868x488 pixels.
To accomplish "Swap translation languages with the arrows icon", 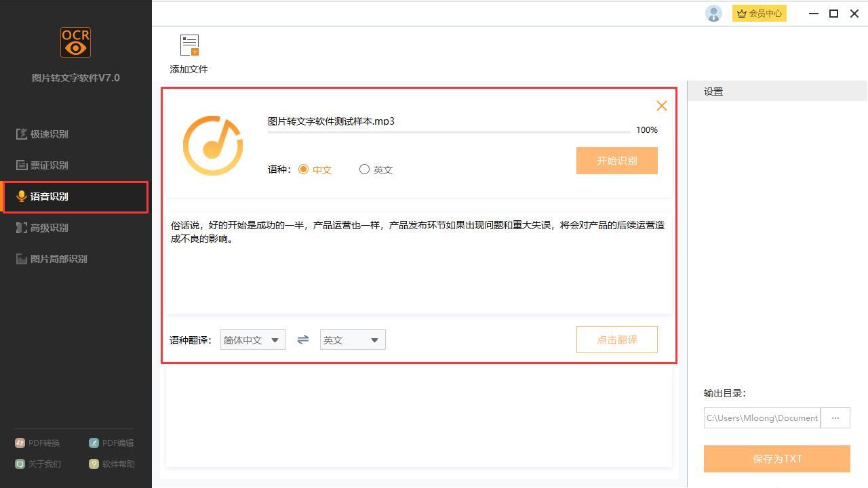I will click(x=303, y=340).
